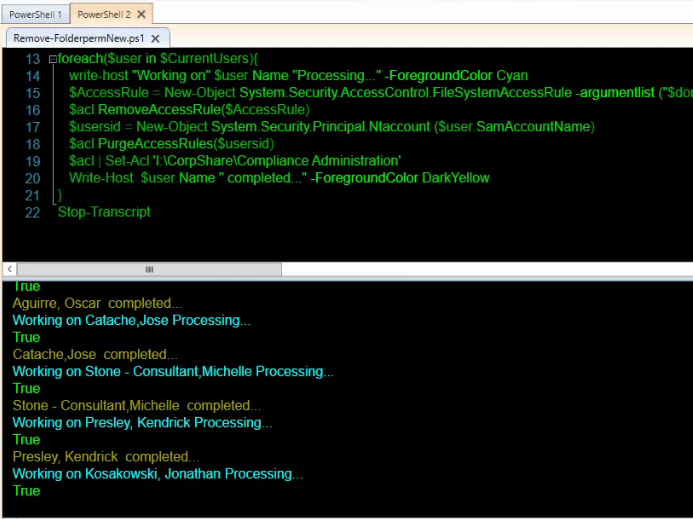The width and height of the screenshot is (693, 519).
Task: Click line number 14 in the gutter
Action: (32, 76)
